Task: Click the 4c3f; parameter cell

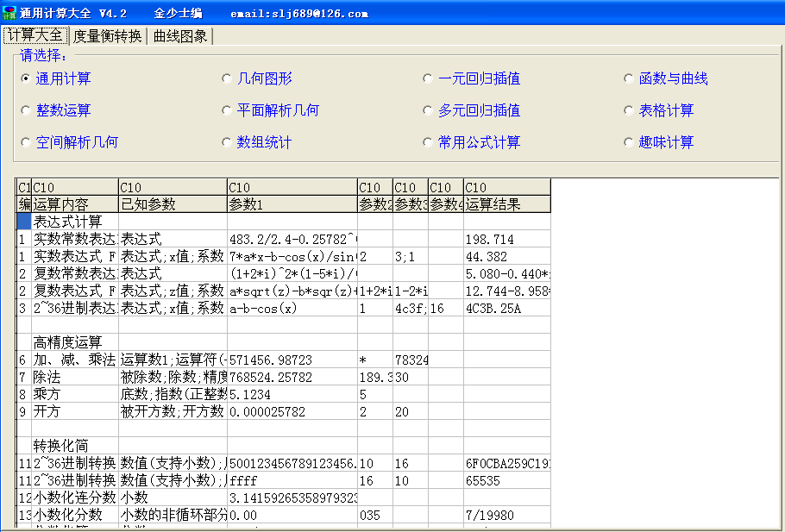Action: coord(411,309)
